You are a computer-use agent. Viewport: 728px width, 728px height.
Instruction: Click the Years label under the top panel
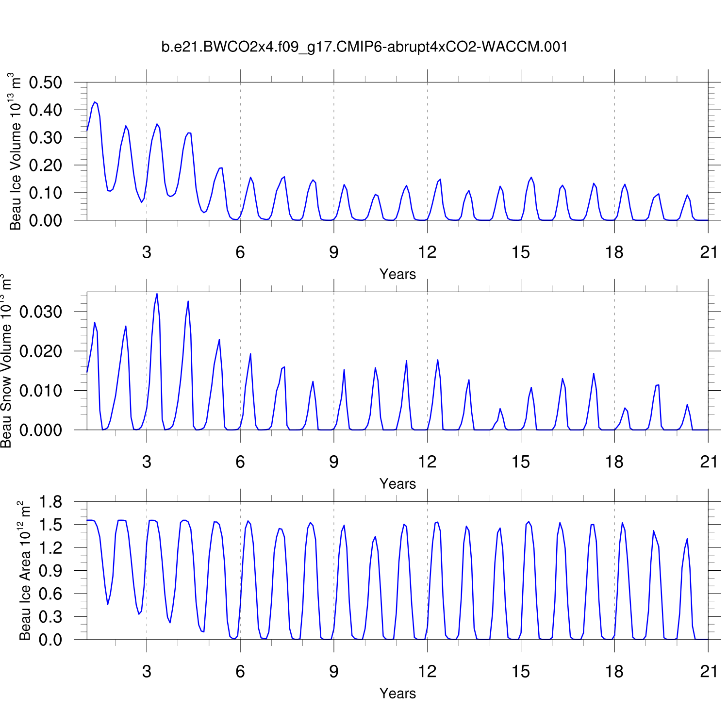pyautogui.click(x=397, y=274)
